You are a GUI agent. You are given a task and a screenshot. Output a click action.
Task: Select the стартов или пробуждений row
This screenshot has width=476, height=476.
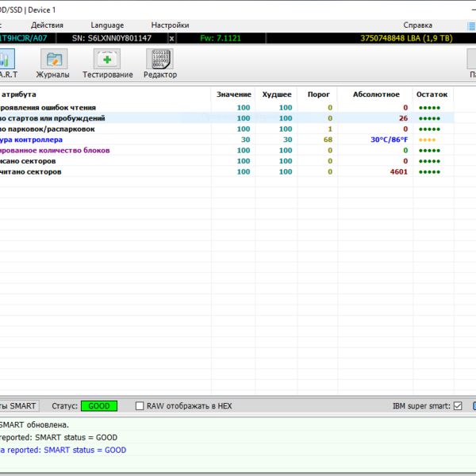[227, 118]
